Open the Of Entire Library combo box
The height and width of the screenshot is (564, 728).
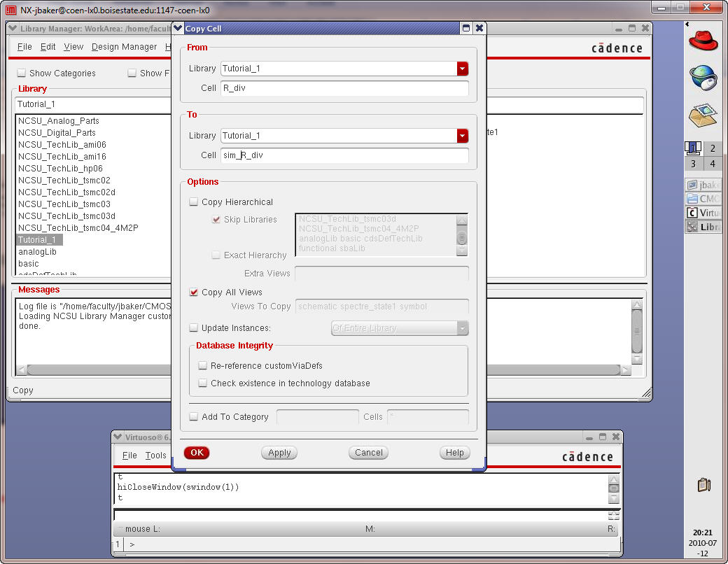coord(399,328)
